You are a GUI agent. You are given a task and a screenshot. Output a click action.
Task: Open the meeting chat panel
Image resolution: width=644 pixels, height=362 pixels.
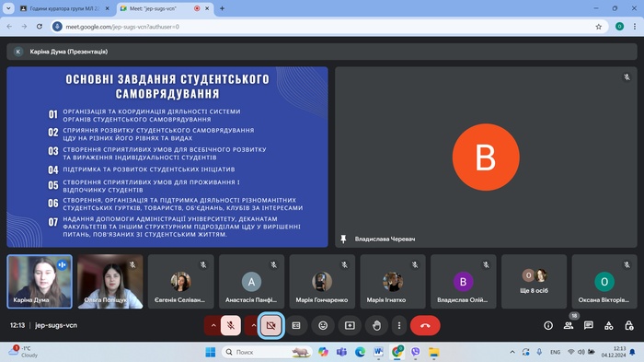[x=589, y=325]
